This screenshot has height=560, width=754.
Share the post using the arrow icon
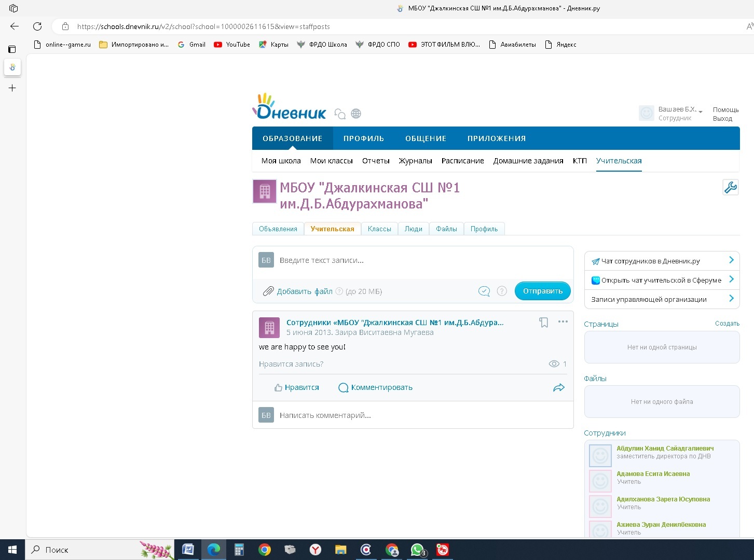click(x=558, y=388)
